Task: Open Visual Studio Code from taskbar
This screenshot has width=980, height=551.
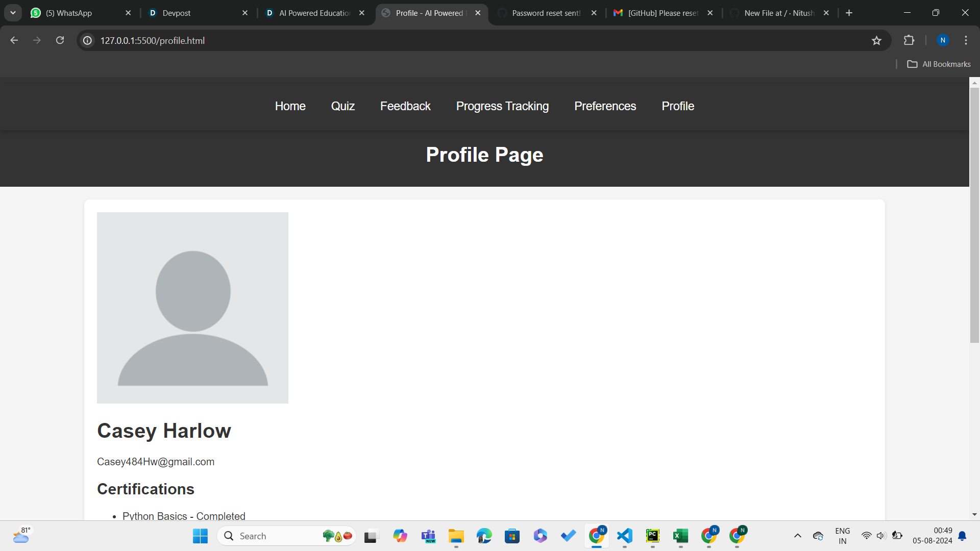Action: click(x=625, y=536)
